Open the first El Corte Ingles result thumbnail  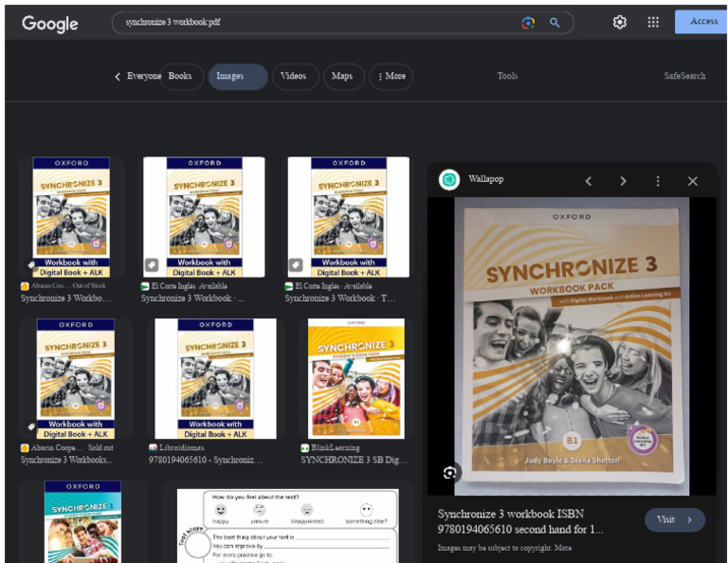point(205,217)
